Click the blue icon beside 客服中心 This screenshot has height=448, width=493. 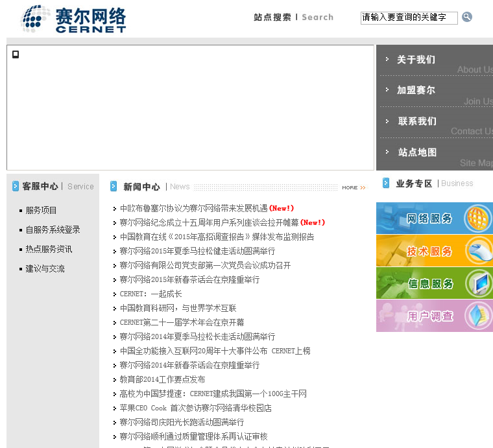[16, 186]
